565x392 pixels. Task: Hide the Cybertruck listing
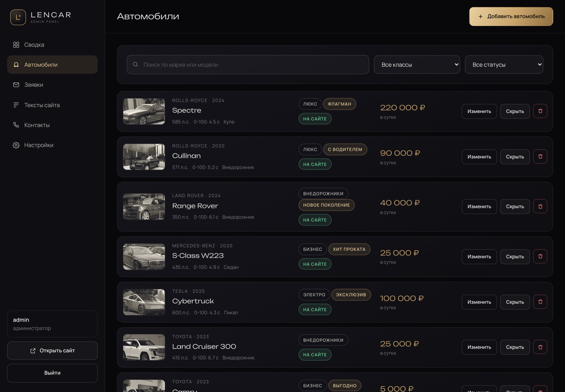[x=515, y=302]
